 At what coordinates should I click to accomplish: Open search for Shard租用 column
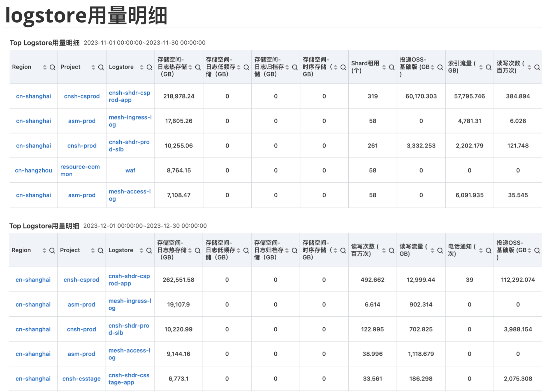pos(392,67)
